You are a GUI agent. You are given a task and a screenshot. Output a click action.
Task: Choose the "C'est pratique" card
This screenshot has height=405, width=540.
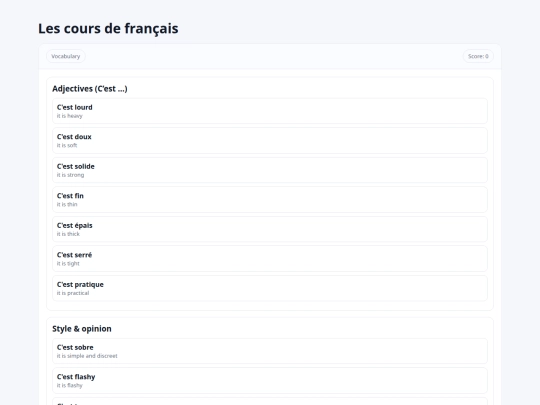(x=270, y=288)
